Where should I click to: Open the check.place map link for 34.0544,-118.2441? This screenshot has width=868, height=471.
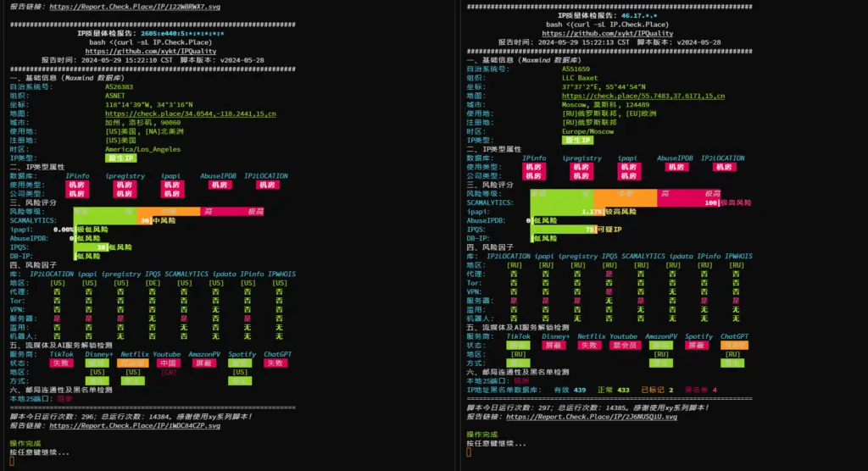(x=190, y=113)
